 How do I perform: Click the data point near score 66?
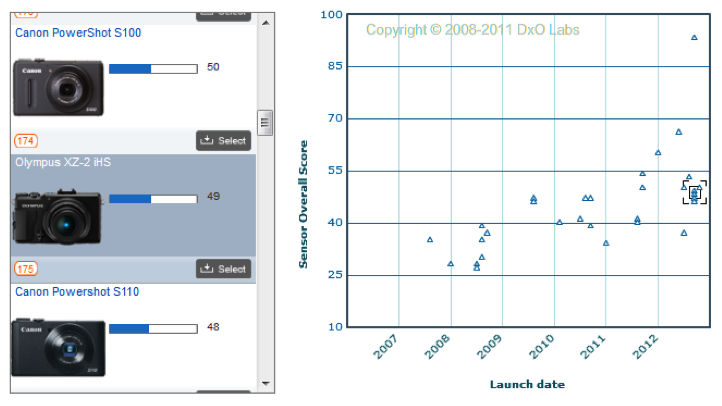[x=678, y=132]
